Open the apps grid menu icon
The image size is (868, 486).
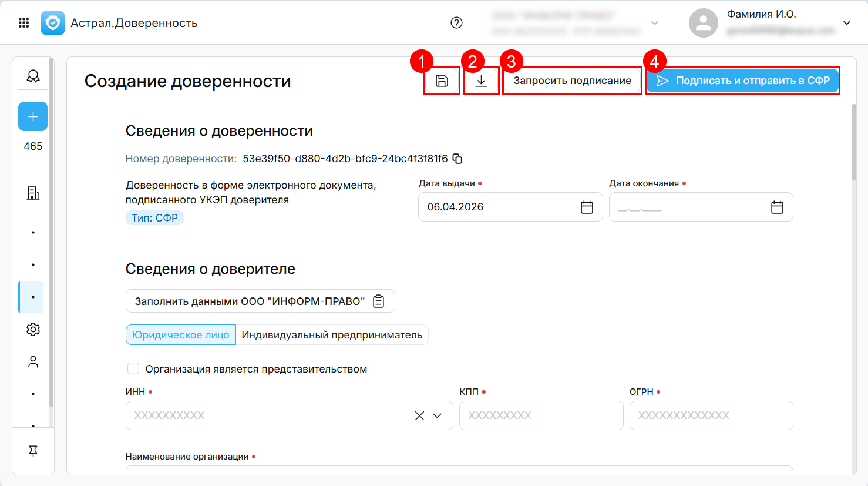click(24, 23)
